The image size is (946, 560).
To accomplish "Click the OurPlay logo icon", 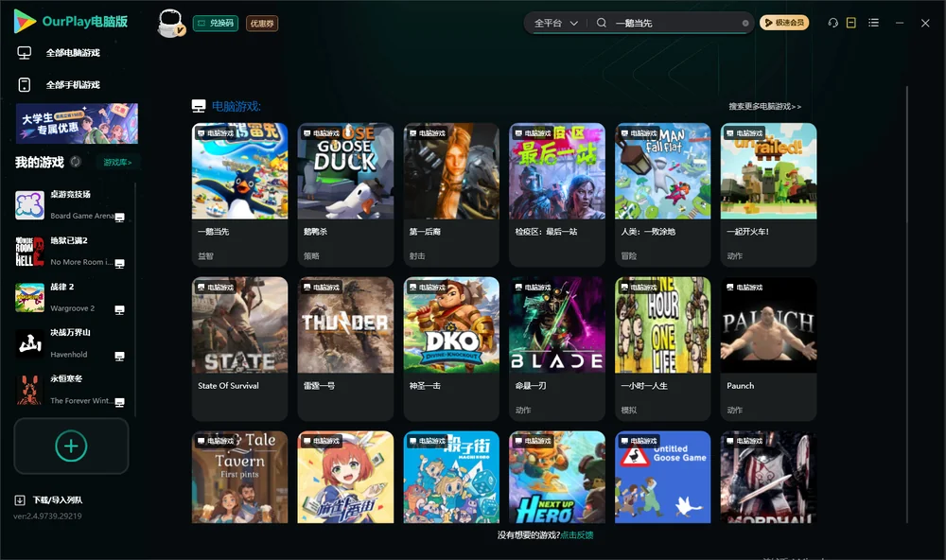I will [25, 22].
